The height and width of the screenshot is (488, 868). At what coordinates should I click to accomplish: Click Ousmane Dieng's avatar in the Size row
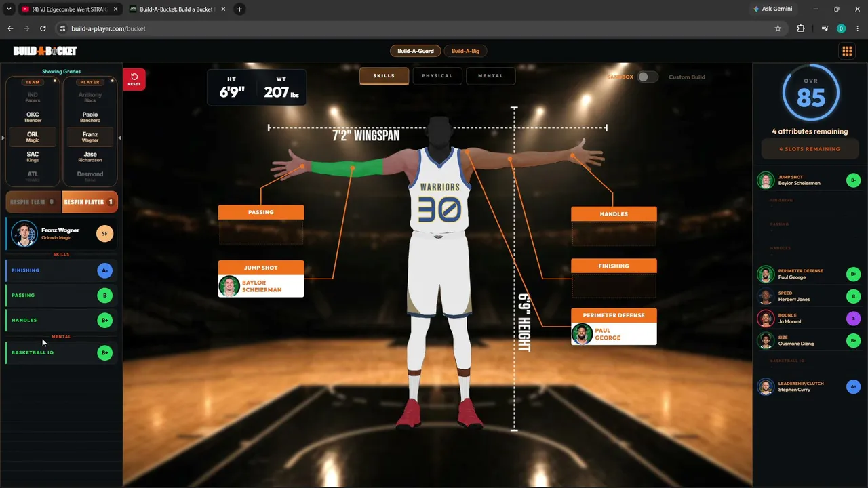pyautogui.click(x=766, y=341)
